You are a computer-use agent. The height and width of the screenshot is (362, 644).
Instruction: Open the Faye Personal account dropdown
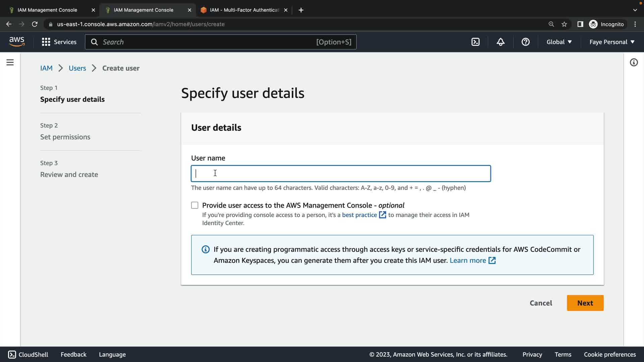(612, 42)
